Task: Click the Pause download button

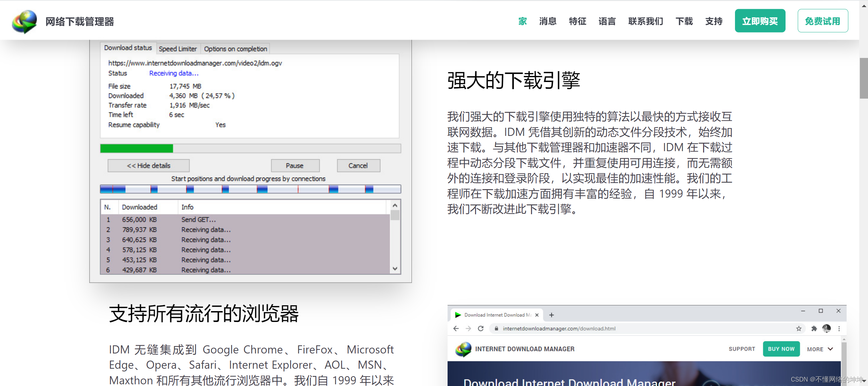Action: tap(295, 165)
